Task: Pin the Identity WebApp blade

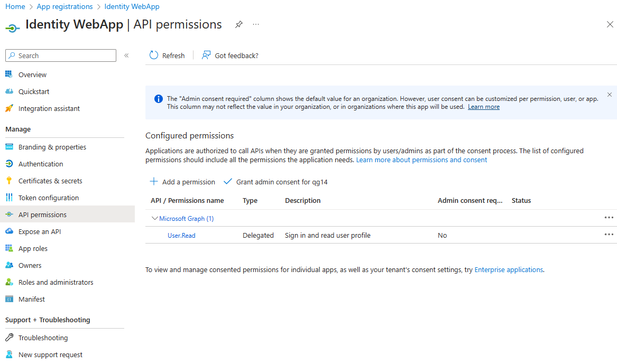Action: pos(239,24)
